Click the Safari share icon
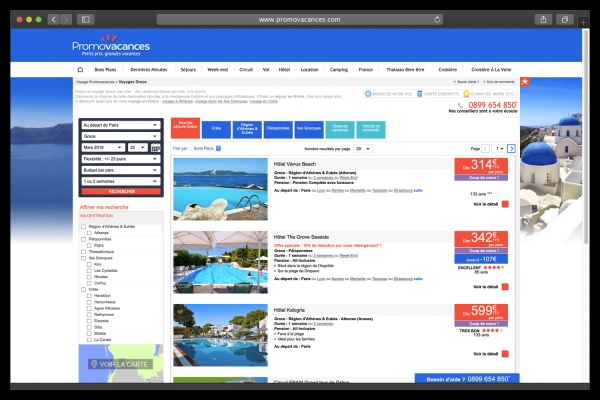Viewport: 600px width, 400px height. coord(543,19)
